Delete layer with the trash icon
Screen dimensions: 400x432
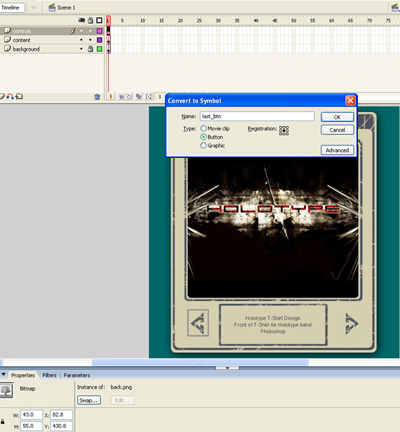97,97
